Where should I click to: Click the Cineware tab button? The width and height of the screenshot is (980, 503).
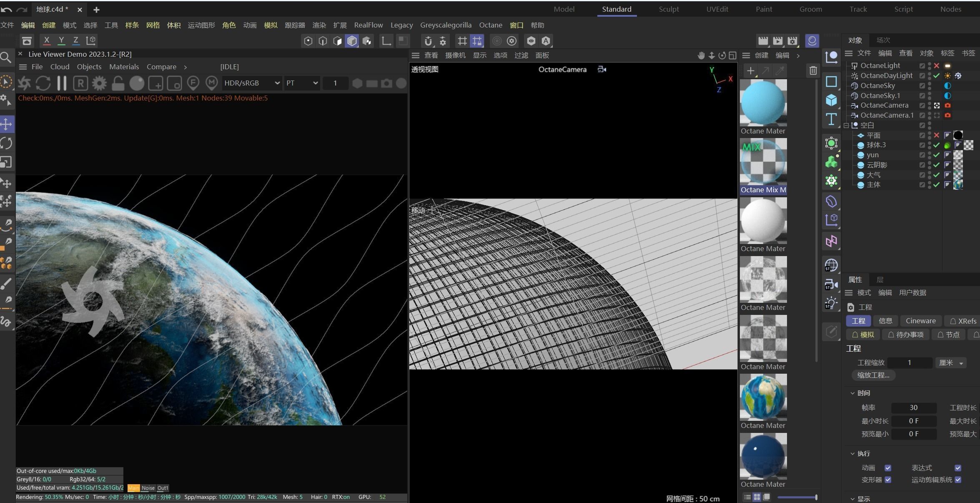click(x=920, y=321)
